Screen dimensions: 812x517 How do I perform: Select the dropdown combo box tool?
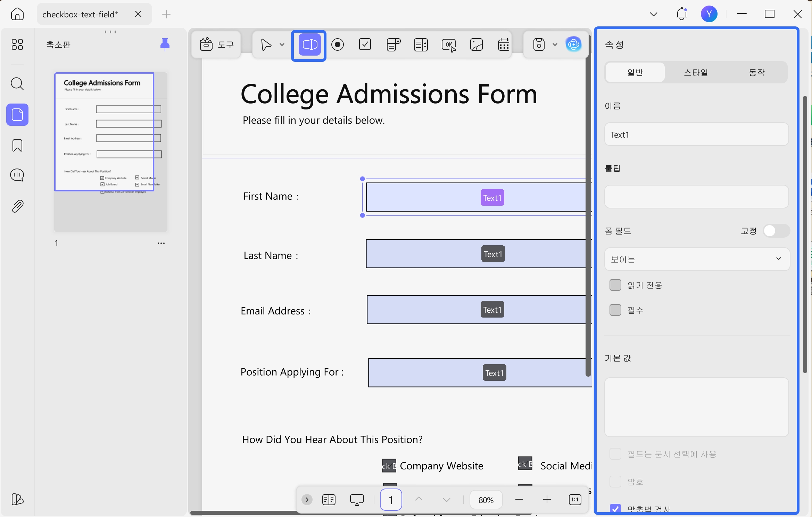click(393, 44)
